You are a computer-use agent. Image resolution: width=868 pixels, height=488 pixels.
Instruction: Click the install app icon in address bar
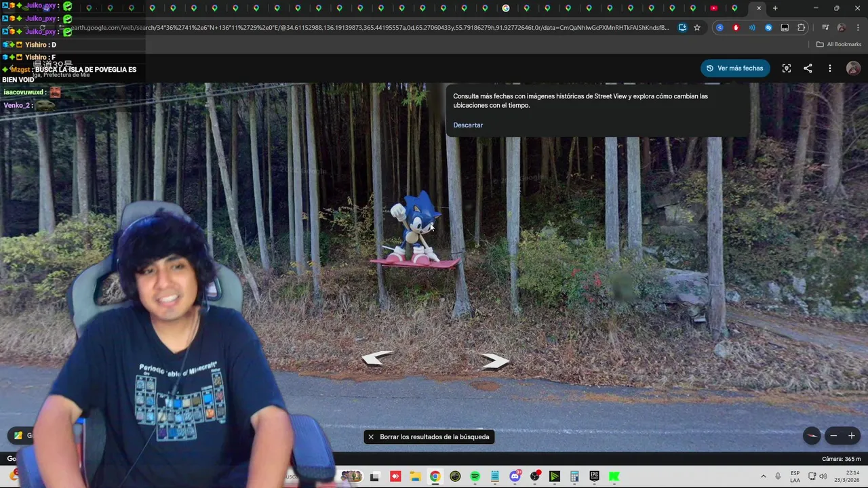coord(682,28)
